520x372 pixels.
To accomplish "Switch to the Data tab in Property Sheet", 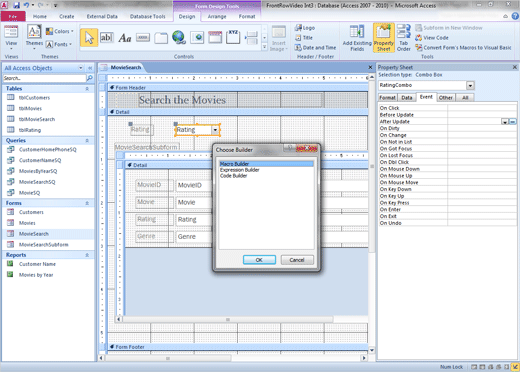I will pyautogui.click(x=407, y=98).
